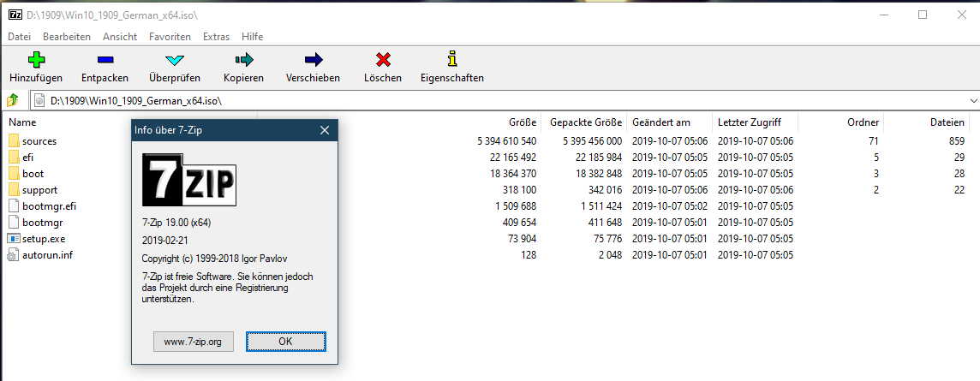980x381 pixels.
Task: Select the setup.exe application icon
Action: (x=14, y=239)
